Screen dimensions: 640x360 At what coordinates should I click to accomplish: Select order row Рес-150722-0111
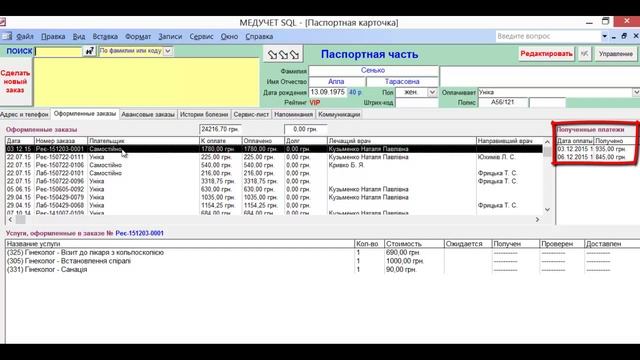[x=274, y=157]
